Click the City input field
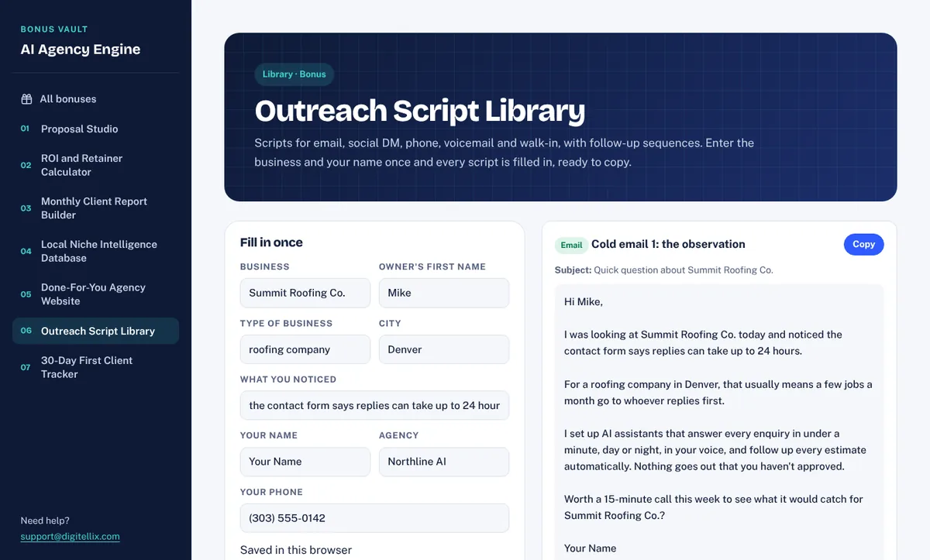 (443, 349)
